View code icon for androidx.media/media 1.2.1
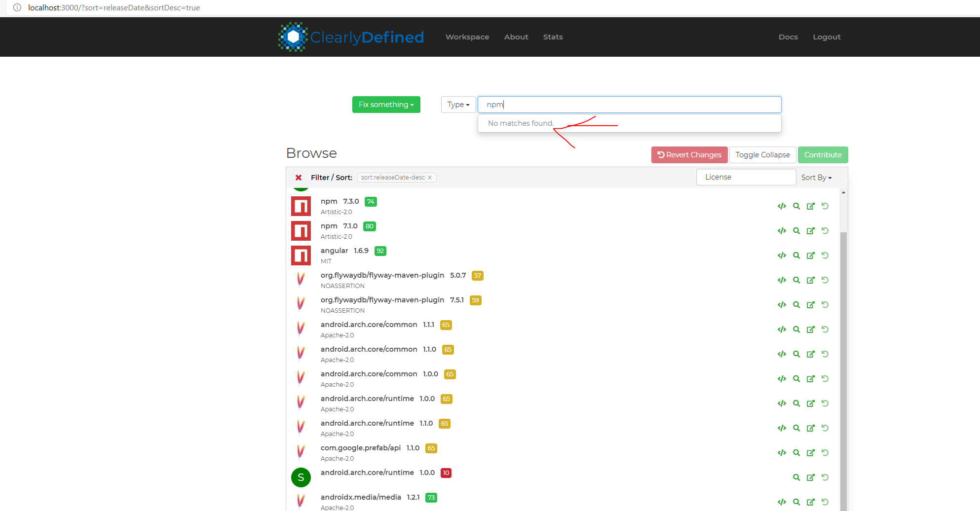Screen dimensions: 980x511 click(782, 502)
